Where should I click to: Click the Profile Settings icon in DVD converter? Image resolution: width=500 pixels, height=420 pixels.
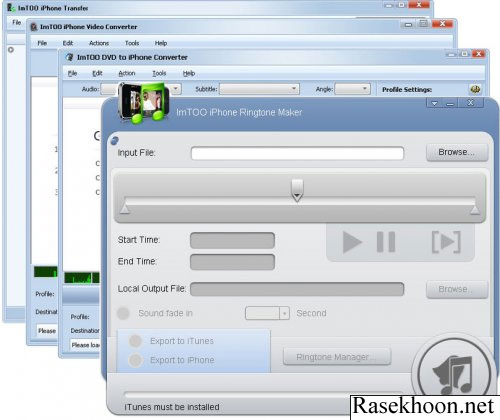(x=475, y=89)
